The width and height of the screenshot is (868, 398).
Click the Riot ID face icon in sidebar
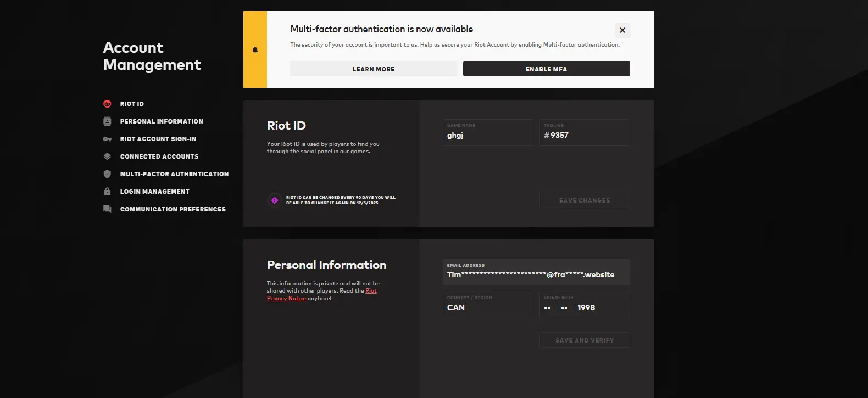(x=107, y=104)
